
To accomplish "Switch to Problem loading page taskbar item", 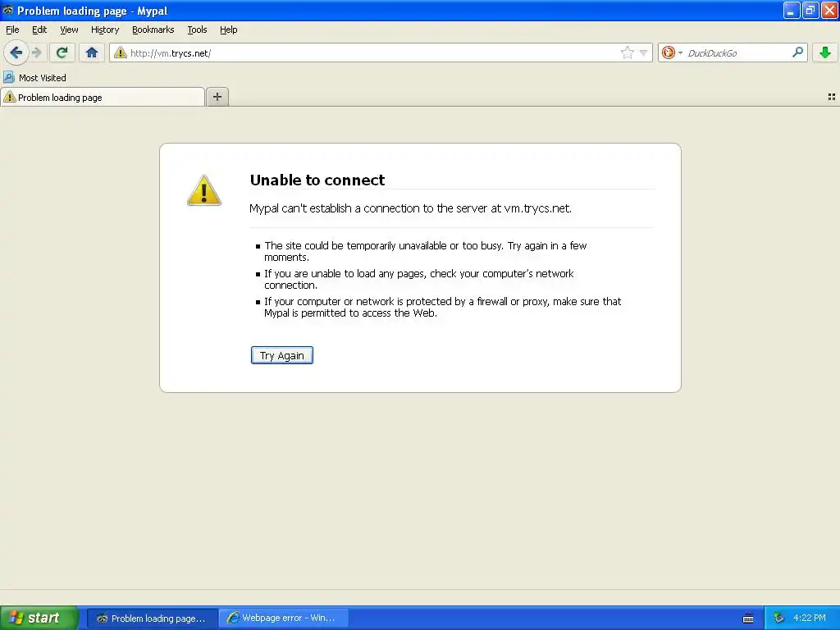I will (152, 619).
